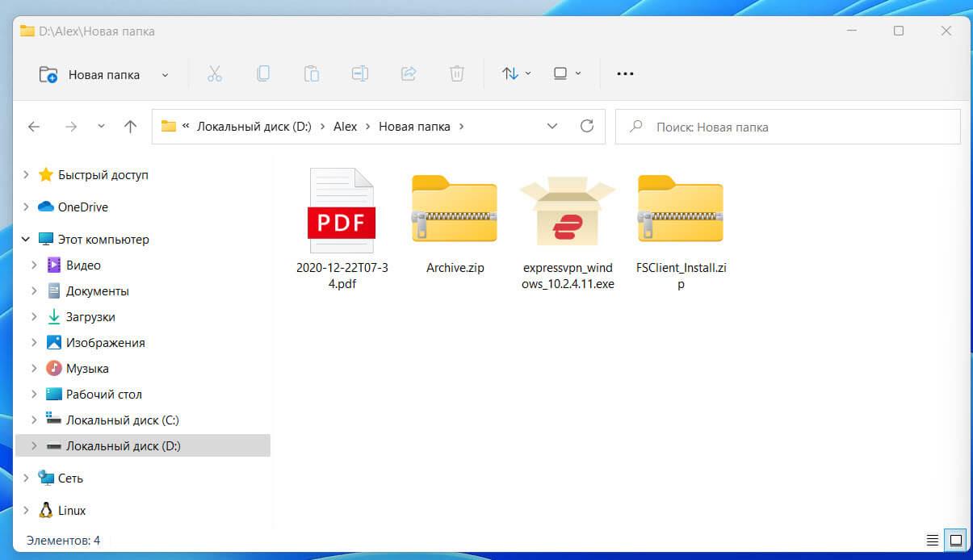The image size is (973, 560).
Task: Click the folder icon in the address bar
Action: (168, 126)
